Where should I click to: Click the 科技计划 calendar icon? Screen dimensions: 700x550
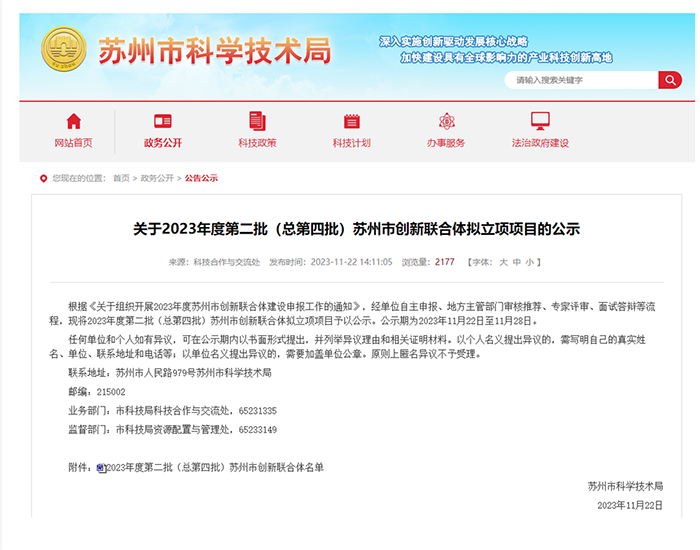click(x=351, y=121)
